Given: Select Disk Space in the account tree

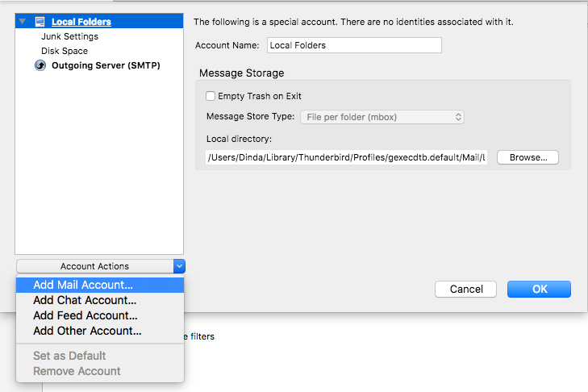Looking at the screenshot, I should [65, 51].
